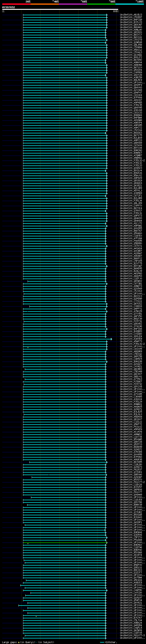Click the green ~80% alignment bar below P51668

65,543
